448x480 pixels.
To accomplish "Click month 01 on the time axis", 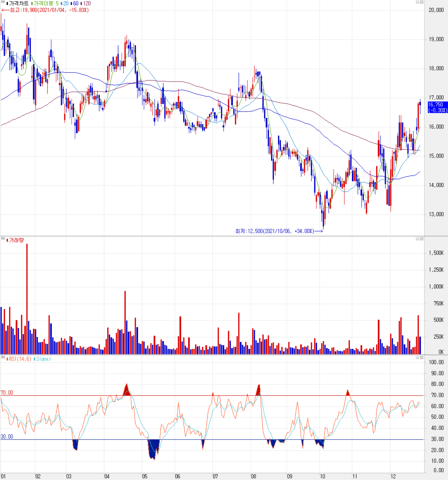I will pyautogui.click(x=3, y=476).
